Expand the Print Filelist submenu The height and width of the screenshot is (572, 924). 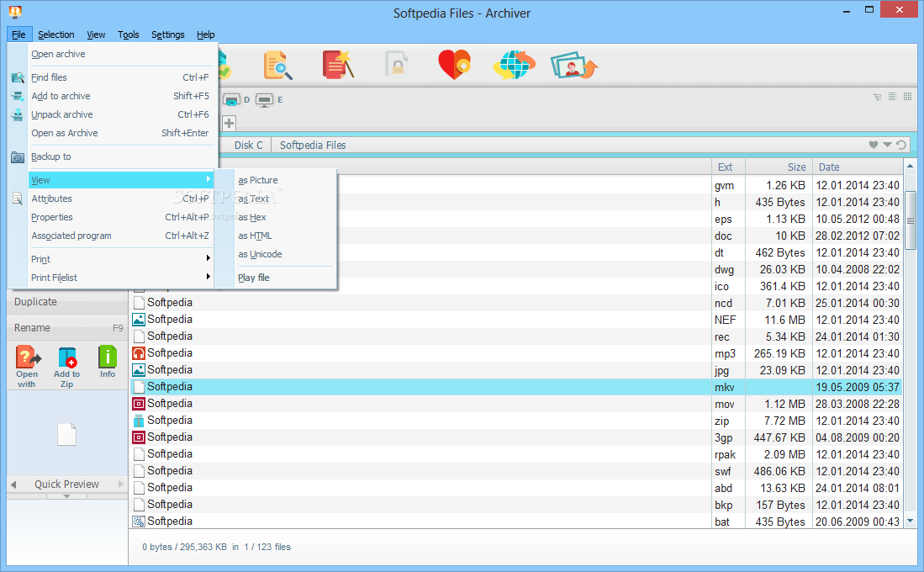121,278
